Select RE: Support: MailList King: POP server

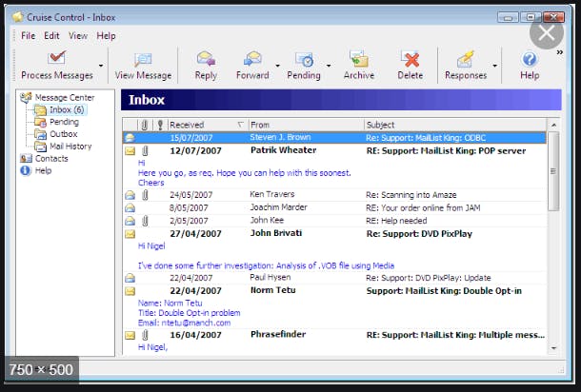coord(446,151)
